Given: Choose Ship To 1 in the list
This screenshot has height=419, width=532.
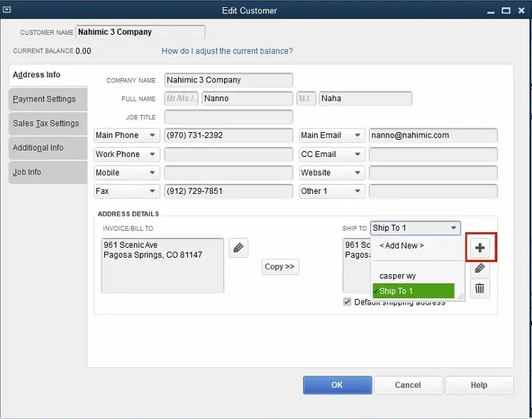Looking at the screenshot, I should pyautogui.click(x=414, y=291).
